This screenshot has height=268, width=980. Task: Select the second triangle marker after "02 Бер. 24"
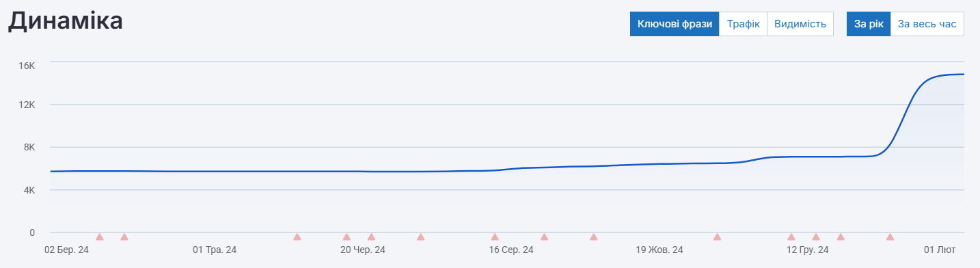pos(124,237)
